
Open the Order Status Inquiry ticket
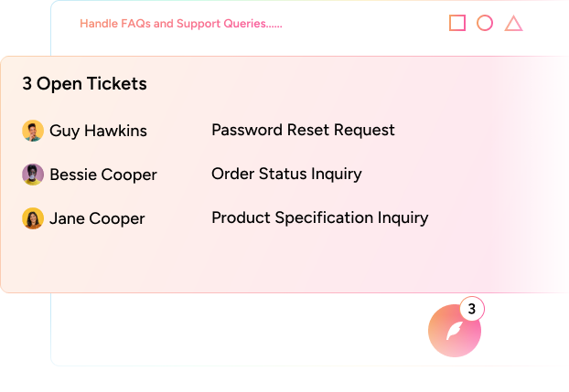pos(286,174)
